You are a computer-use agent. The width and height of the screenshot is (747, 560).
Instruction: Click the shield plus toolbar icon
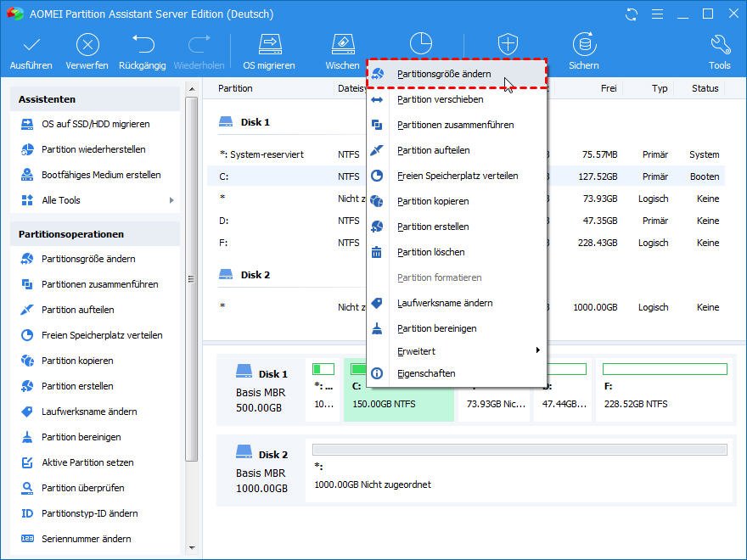pyautogui.click(x=508, y=44)
